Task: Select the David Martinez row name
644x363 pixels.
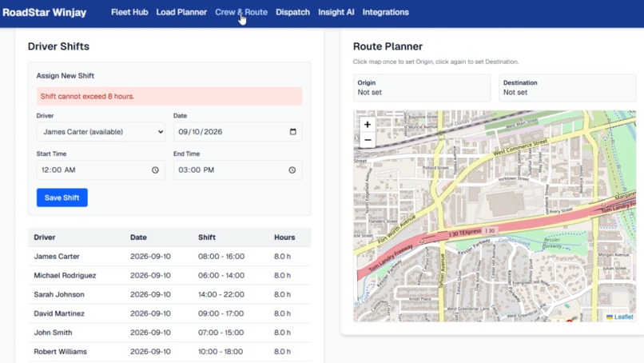Action: click(59, 313)
